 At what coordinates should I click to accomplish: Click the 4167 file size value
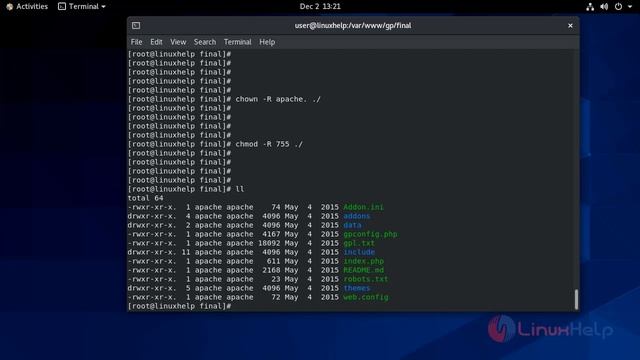pyautogui.click(x=271, y=234)
